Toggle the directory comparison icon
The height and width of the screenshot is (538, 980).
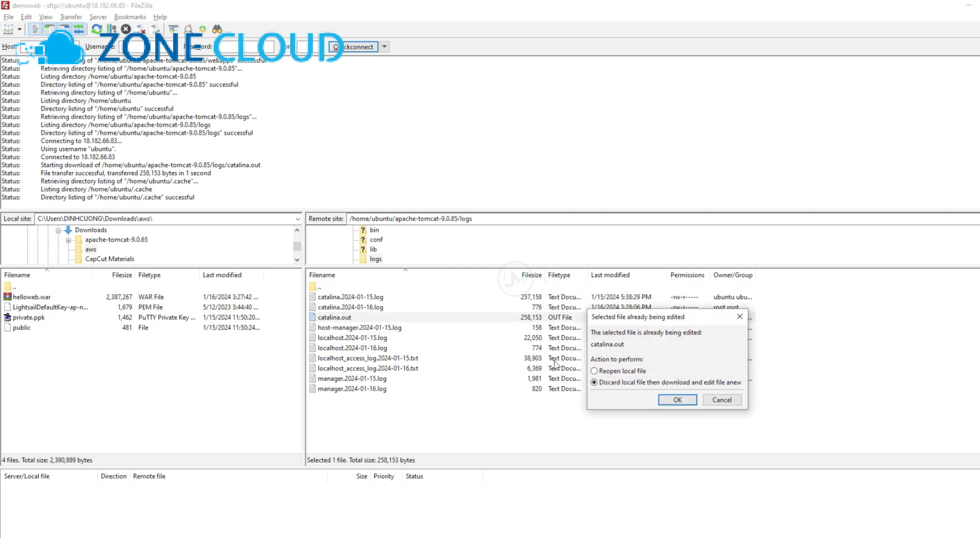point(188,29)
